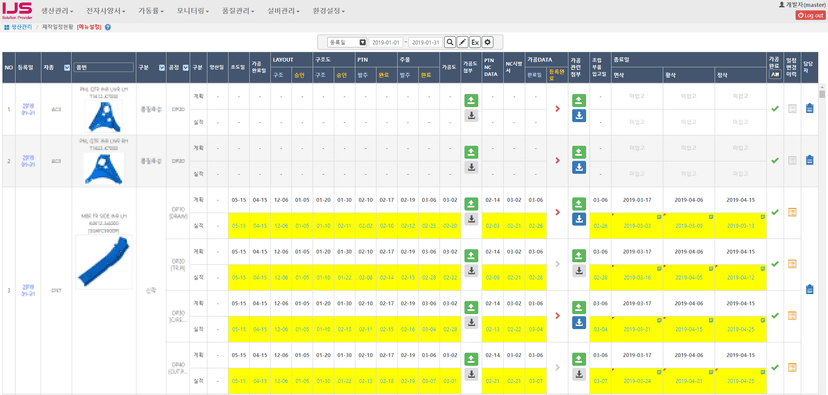828x395 pixels.
Task: Click the green 가공관련 첨부 upload icon for OP20
Action: (579, 256)
